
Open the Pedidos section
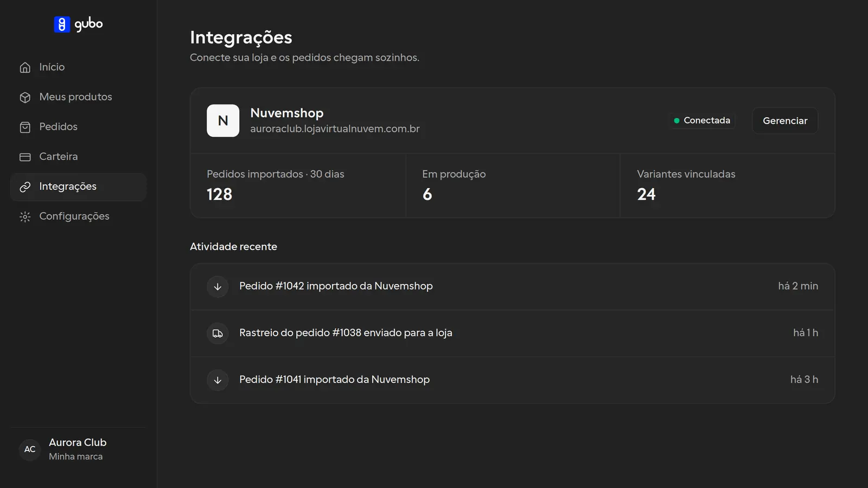click(79, 127)
